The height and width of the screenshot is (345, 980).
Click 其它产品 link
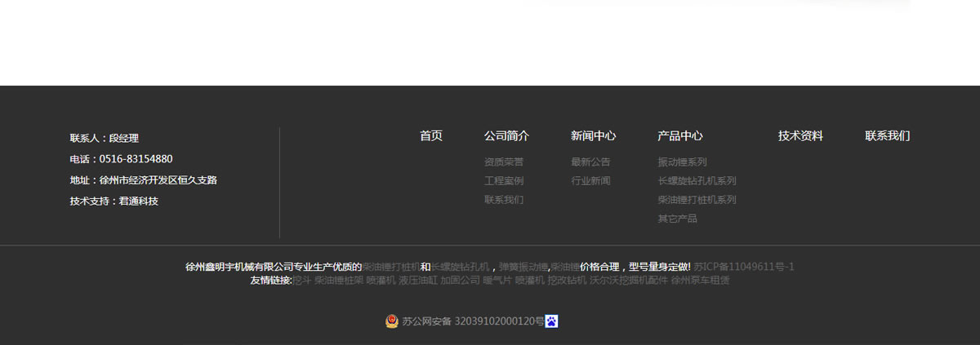click(x=677, y=219)
